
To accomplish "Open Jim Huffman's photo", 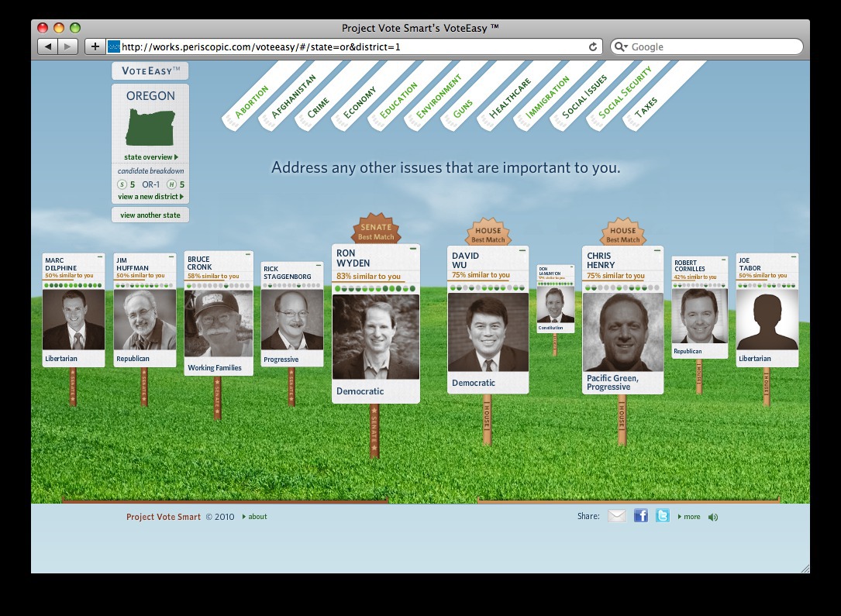I will pyautogui.click(x=145, y=320).
